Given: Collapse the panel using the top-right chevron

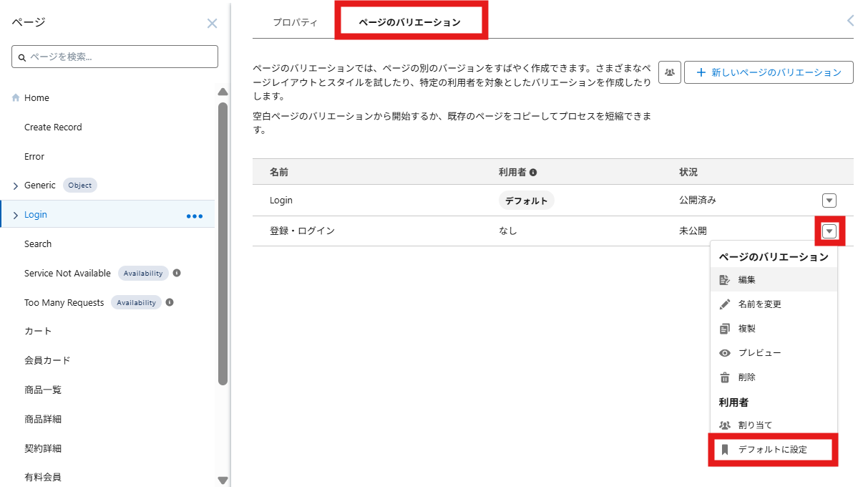Looking at the screenshot, I should pyautogui.click(x=850, y=21).
